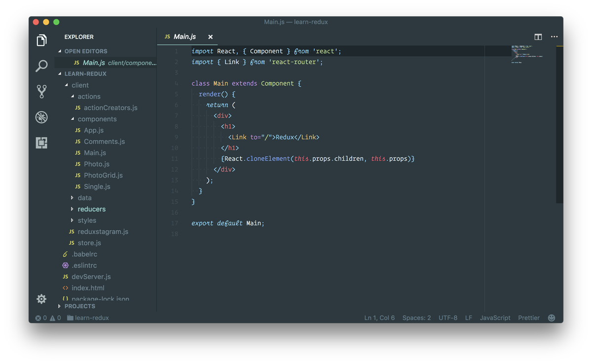Click Ln 1, Col 6 status item

[x=379, y=318]
